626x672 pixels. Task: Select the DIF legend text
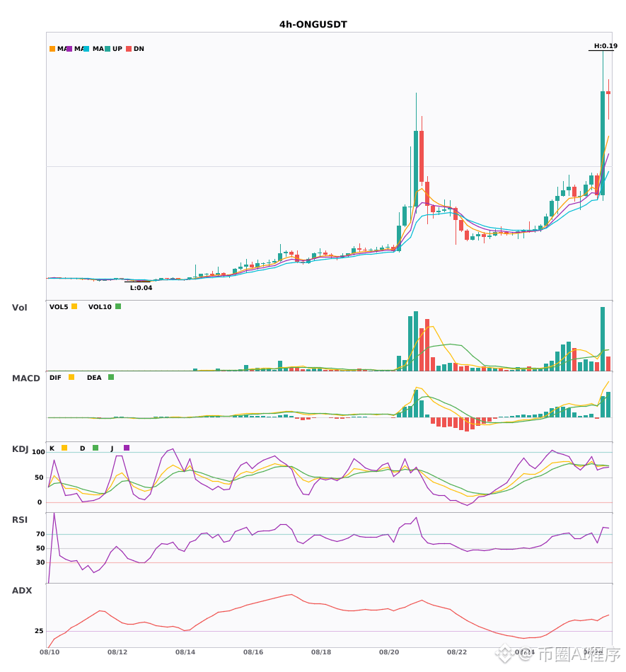[x=55, y=378]
